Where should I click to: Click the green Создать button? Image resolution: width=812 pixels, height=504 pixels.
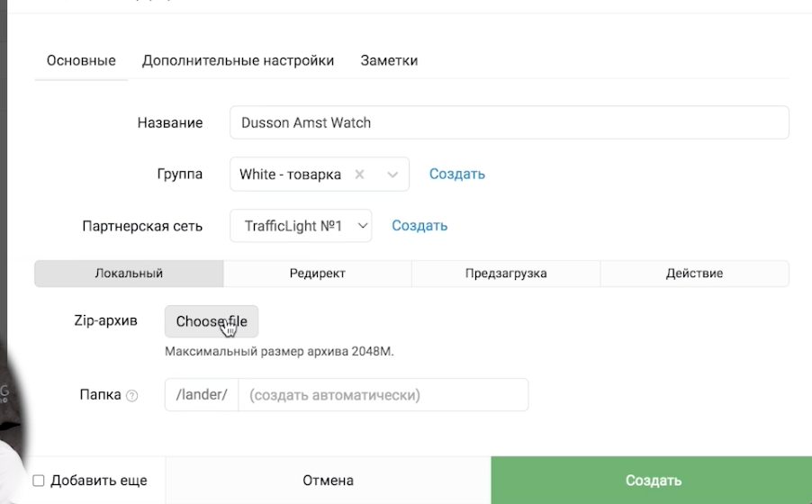click(x=652, y=481)
